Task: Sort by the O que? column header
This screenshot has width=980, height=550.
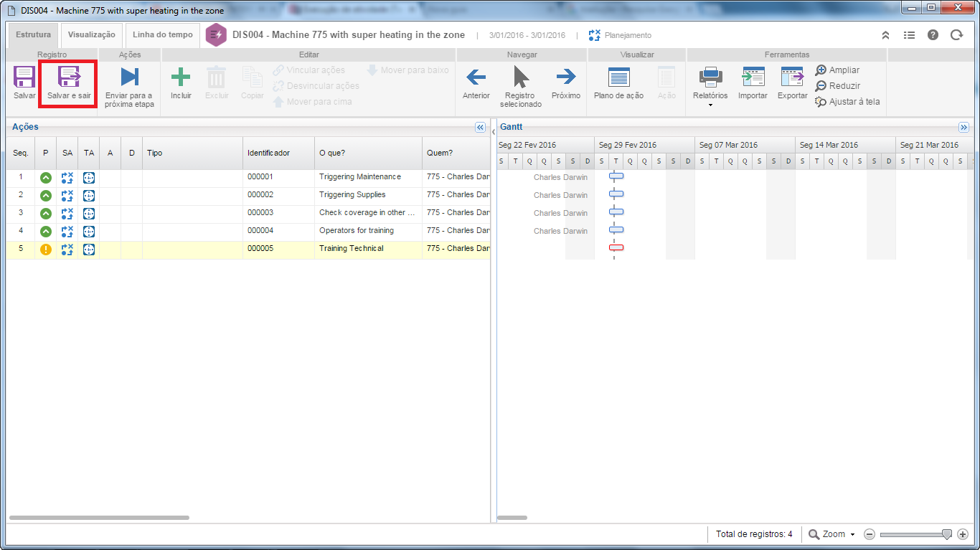Action: pyautogui.click(x=368, y=153)
